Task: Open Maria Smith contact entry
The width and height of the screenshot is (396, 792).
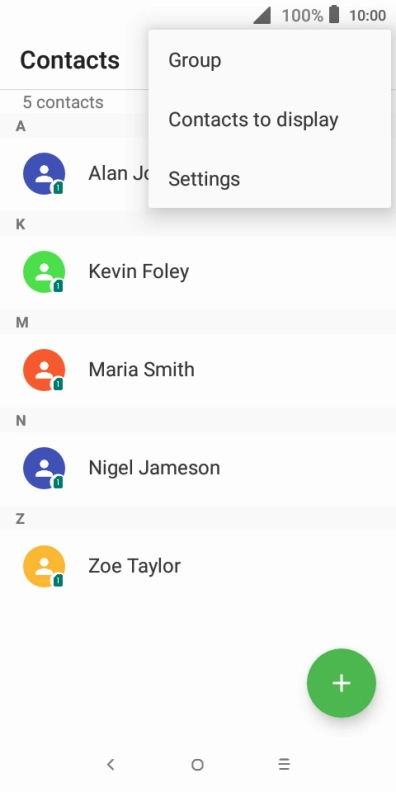Action: click(198, 370)
